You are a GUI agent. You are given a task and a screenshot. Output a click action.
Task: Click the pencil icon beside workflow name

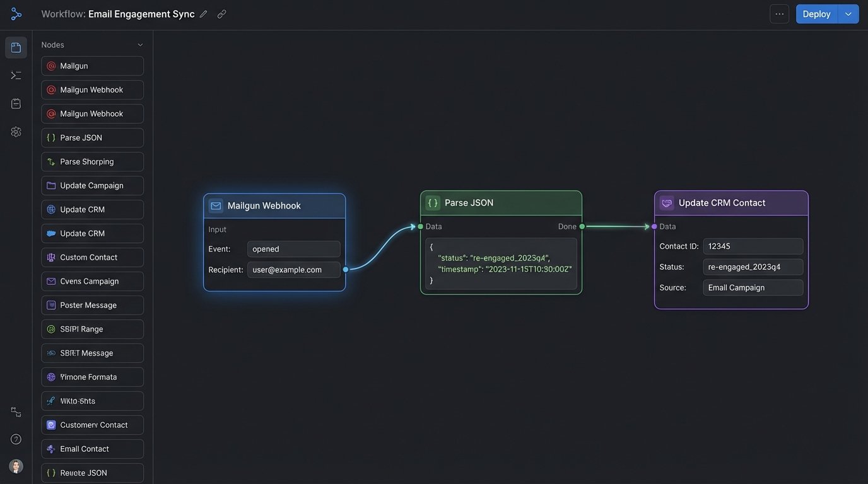[203, 14]
